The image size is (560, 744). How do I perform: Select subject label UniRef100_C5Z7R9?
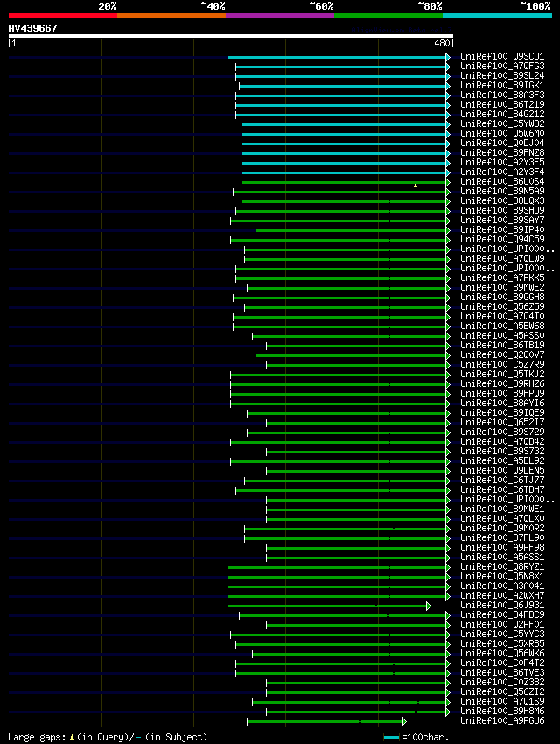[x=502, y=364]
